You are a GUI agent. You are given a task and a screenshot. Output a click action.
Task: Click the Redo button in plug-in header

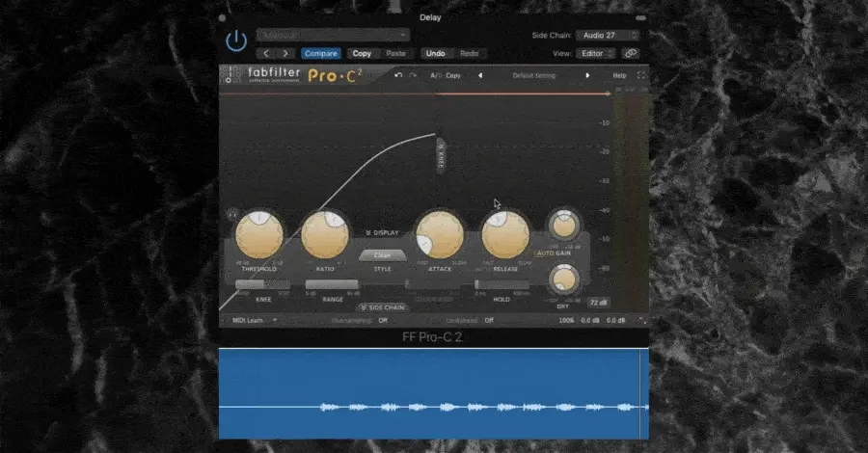469,54
